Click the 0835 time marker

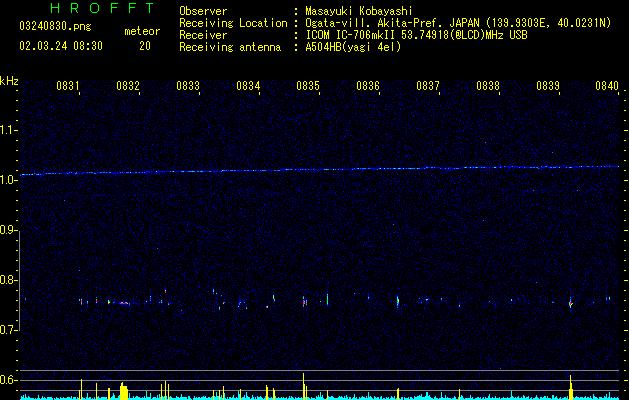[308, 85]
